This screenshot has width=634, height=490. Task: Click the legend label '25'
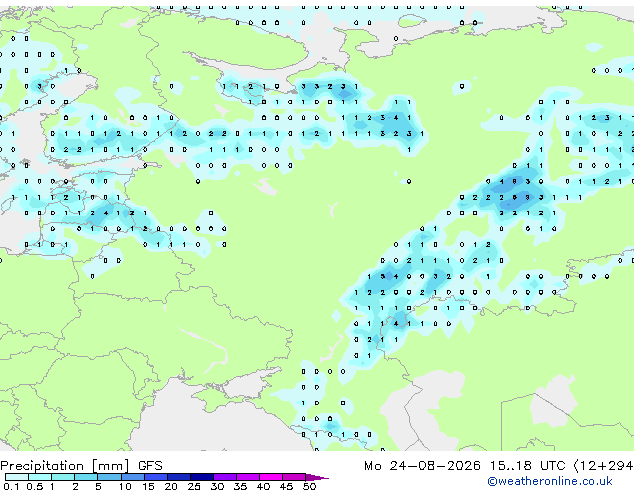pyautogui.click(x=194, y=486)
